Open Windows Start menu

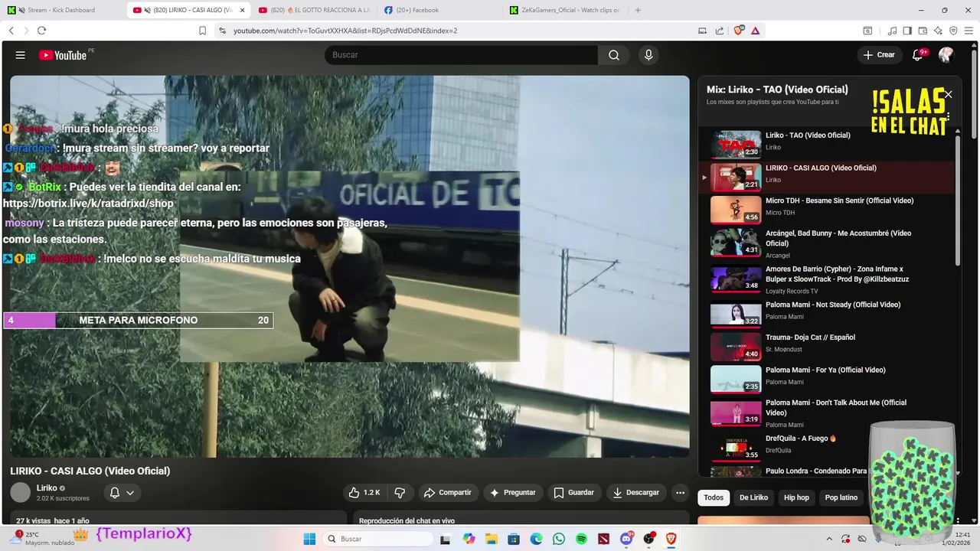point(309,539)
